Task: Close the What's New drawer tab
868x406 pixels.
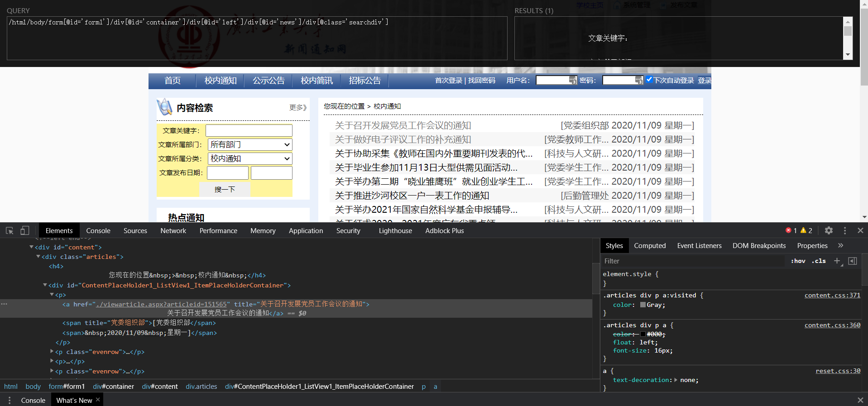Action: pos(98,400)
